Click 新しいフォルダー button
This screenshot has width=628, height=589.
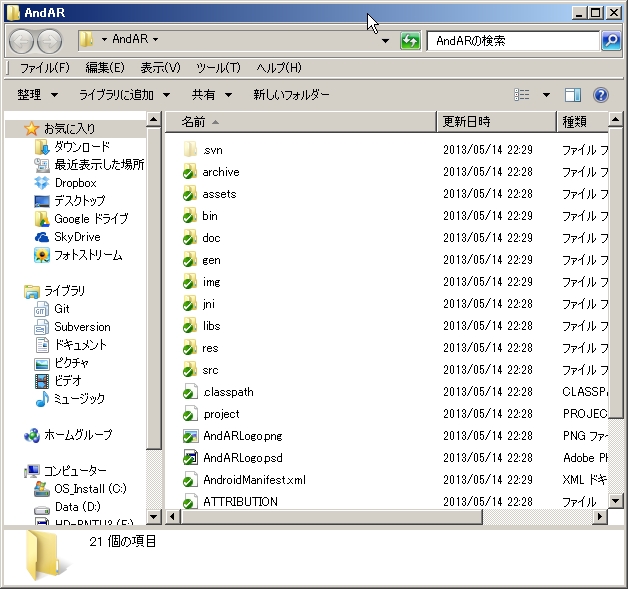point(291,95)
